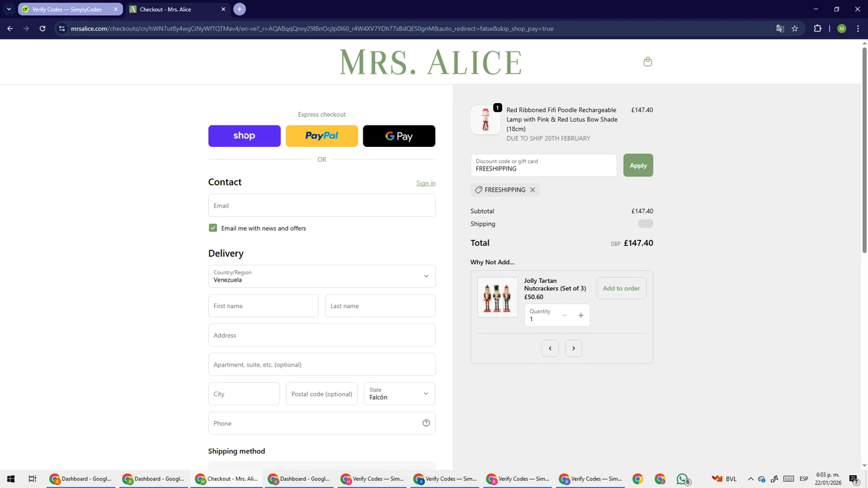Focus the First name field
The width and height of the screenshot is (868, 488).
coord(263,306)
